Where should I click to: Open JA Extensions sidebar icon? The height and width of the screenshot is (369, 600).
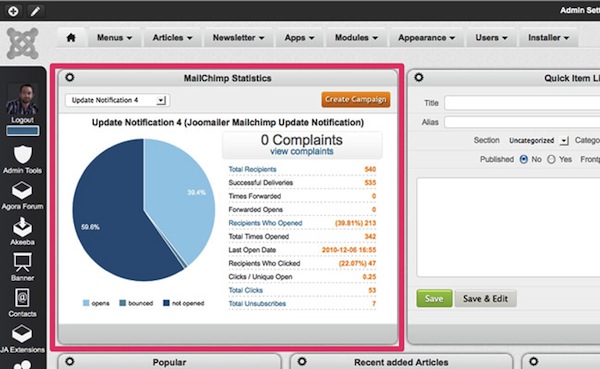[22, 334]
